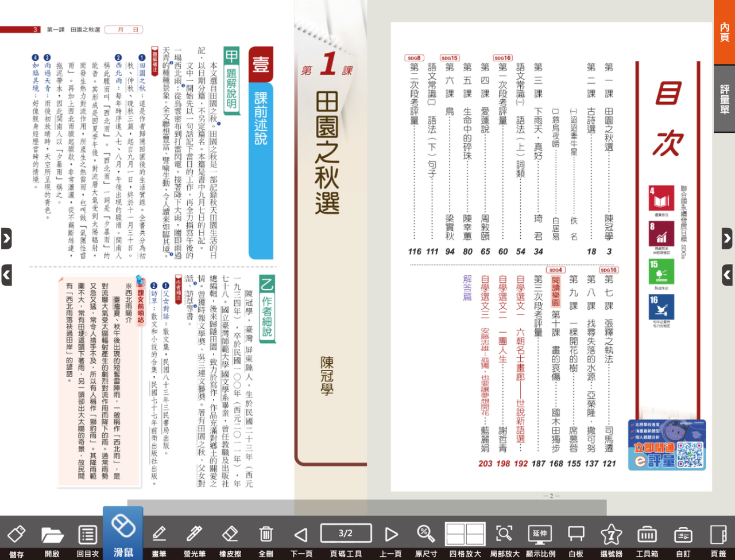The width and height of the screenshot is (735, 560).
Task: Expand the right page navigation arrow
Action: click(x=728, y=239)
